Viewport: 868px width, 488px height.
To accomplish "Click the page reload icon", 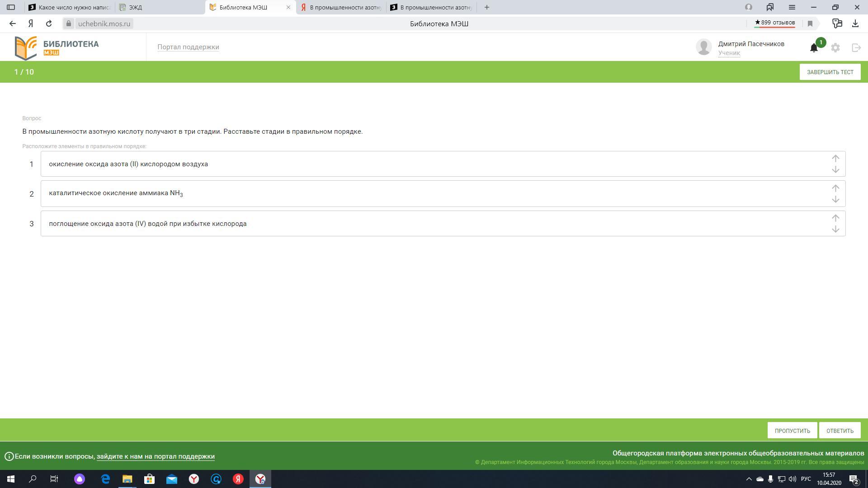I will (49, 23).
